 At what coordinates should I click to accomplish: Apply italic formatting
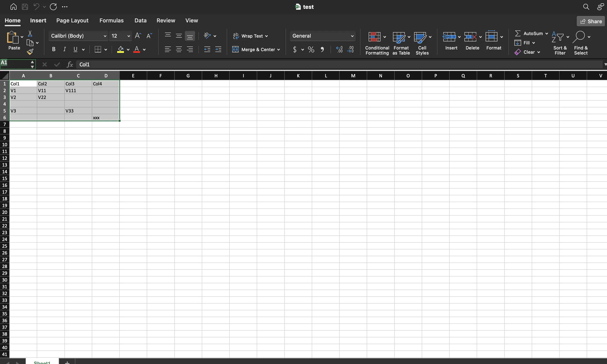pos(64,49)
